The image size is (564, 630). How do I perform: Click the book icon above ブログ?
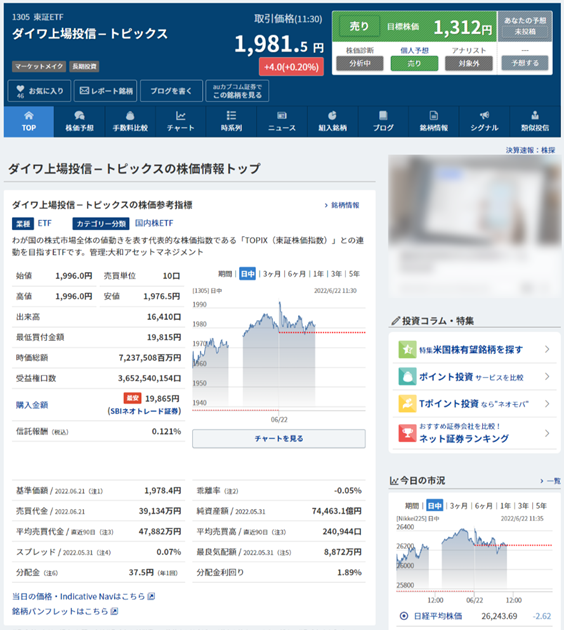(x=383, y=116)
